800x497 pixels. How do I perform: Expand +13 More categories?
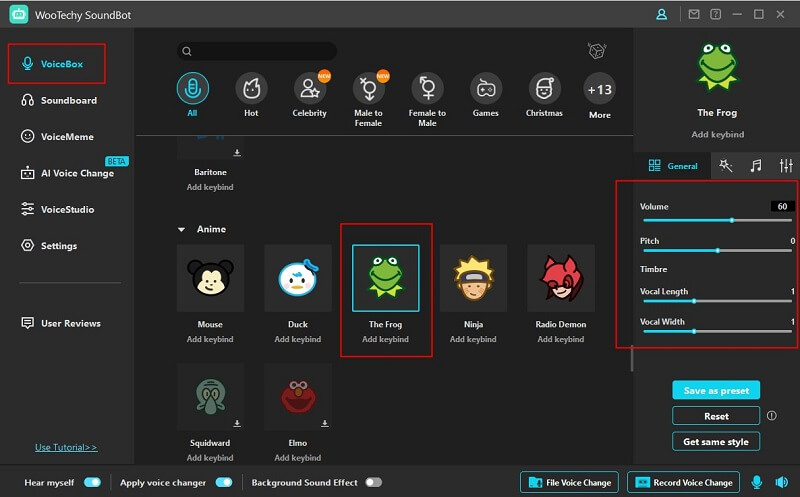[599, 90]
